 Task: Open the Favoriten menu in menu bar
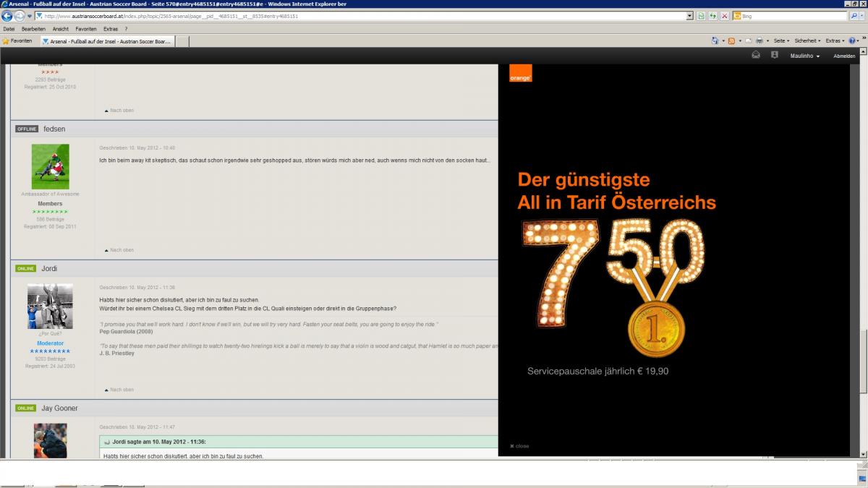[86, 29]
